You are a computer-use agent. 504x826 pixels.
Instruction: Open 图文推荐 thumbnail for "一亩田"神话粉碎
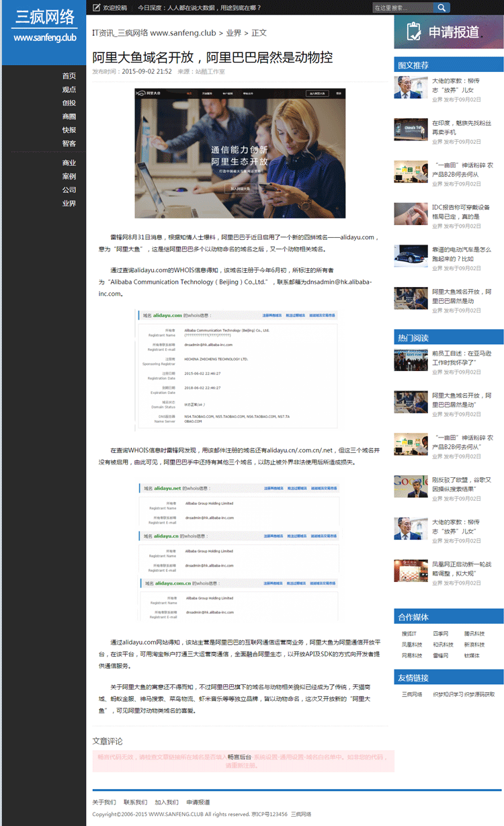click(x=411, y=171)
